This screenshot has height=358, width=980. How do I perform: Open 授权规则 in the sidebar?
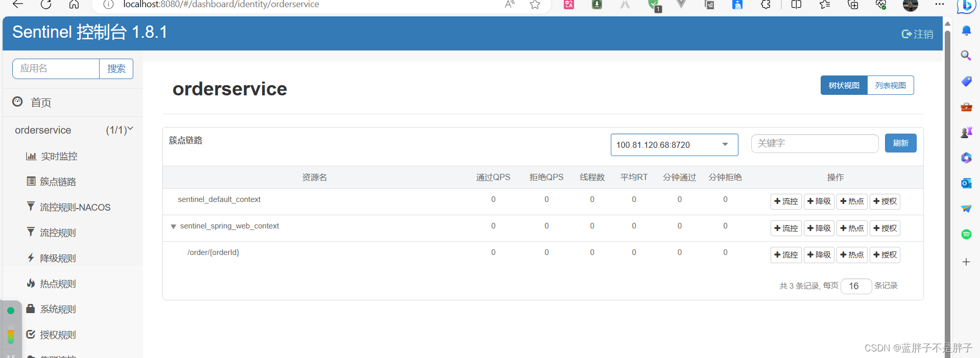52,335
